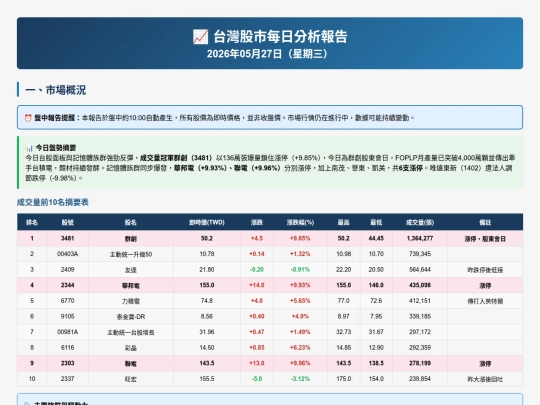Click volume 435,098

(x=420, y=285)
